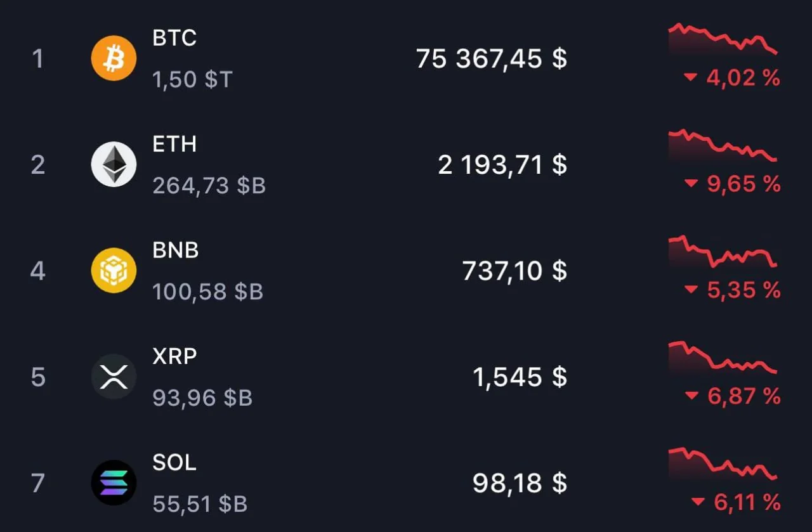Click the Bitcoin price 75 367,45 $
This screenshot has width=812, height=532.
492,59
